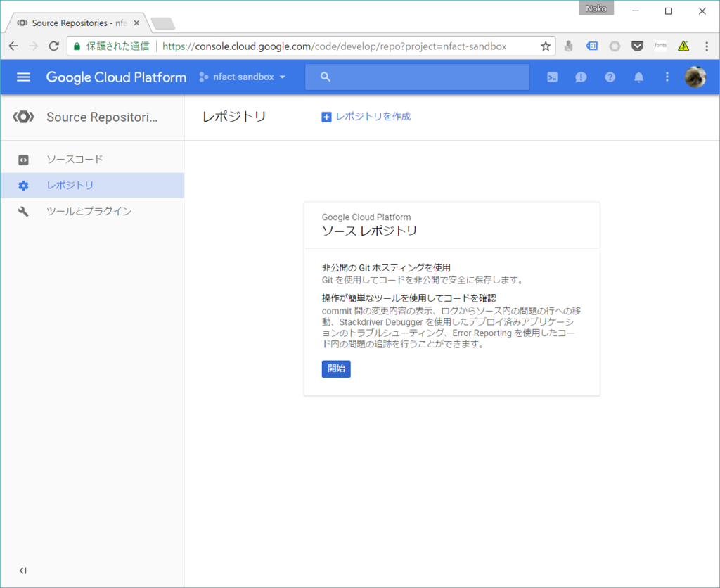Open the ツールとプラグイン sidebar item
The width and height of the screenshot is (720, 588).
[x=92, y=211]
